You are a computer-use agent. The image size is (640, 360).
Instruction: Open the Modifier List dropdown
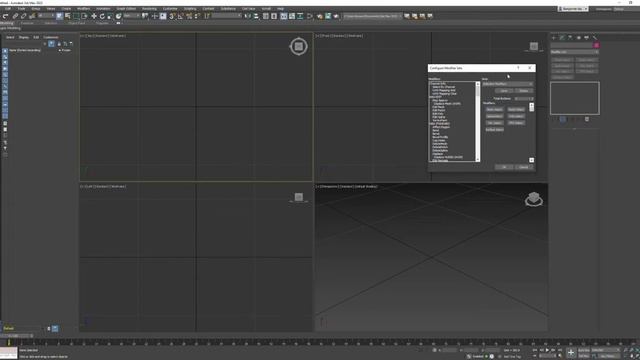click(x=574, y=52)
